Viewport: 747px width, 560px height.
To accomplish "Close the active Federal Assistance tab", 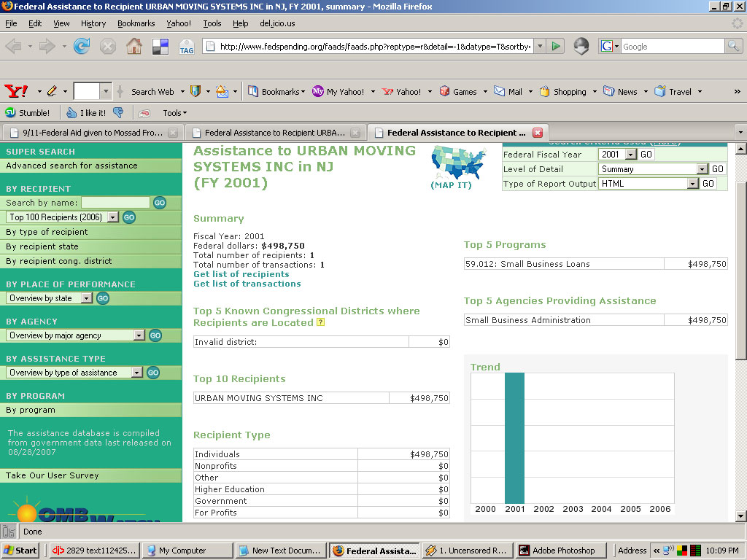I will (538, 133).
